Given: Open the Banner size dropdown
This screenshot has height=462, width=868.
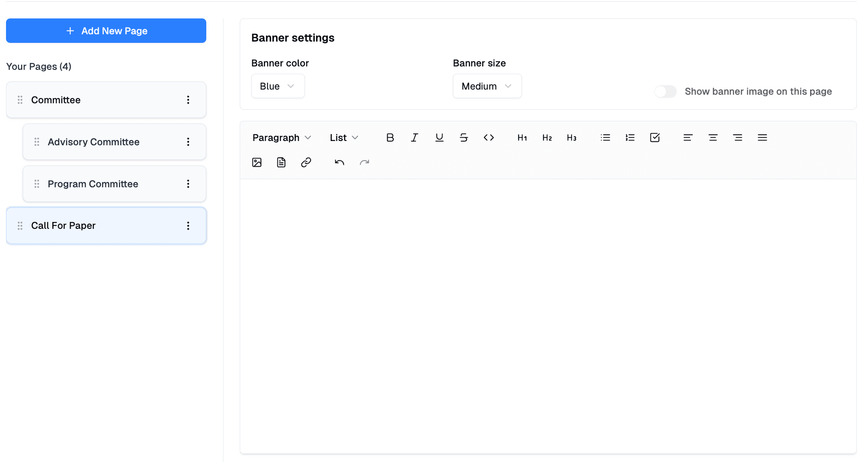Looking at the screenshot, I should [487, 86].
